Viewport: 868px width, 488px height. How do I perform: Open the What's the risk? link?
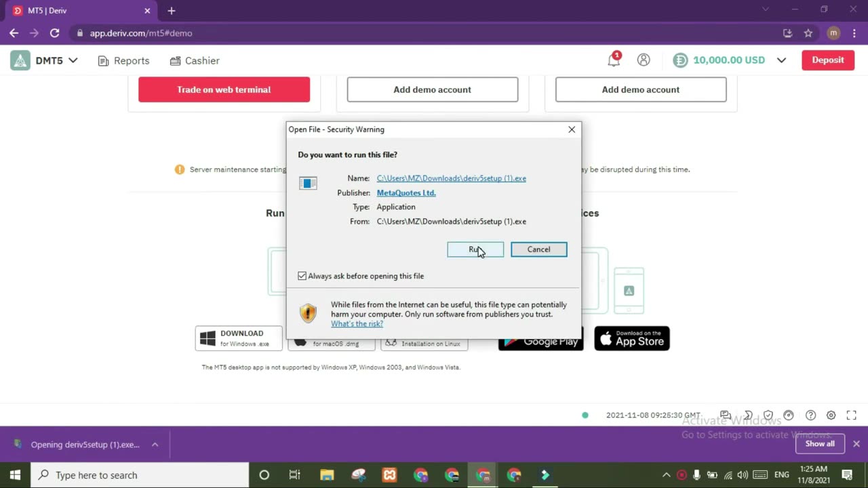[357, 323]
